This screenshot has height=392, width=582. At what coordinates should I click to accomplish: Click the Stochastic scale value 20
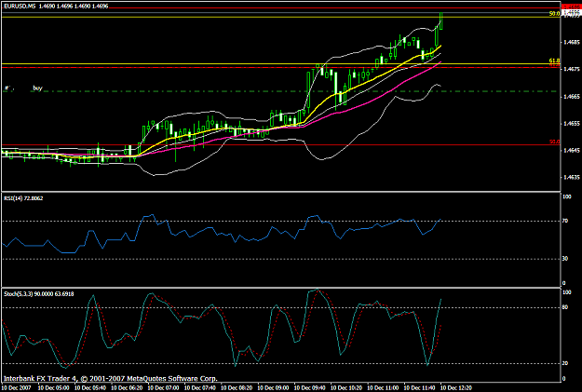click(565, 363)
